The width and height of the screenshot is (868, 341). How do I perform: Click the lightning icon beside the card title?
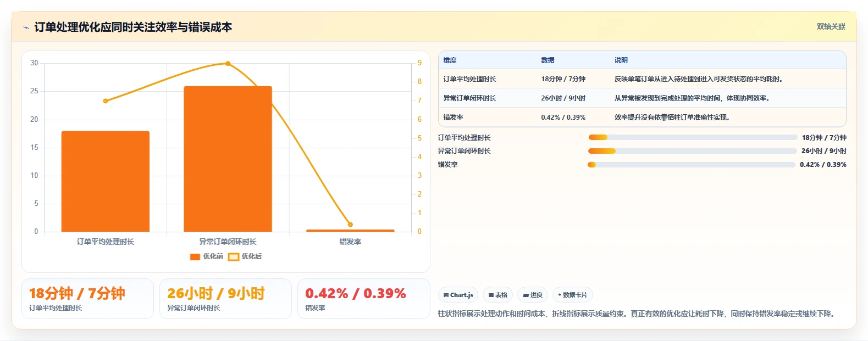(26, 27)
